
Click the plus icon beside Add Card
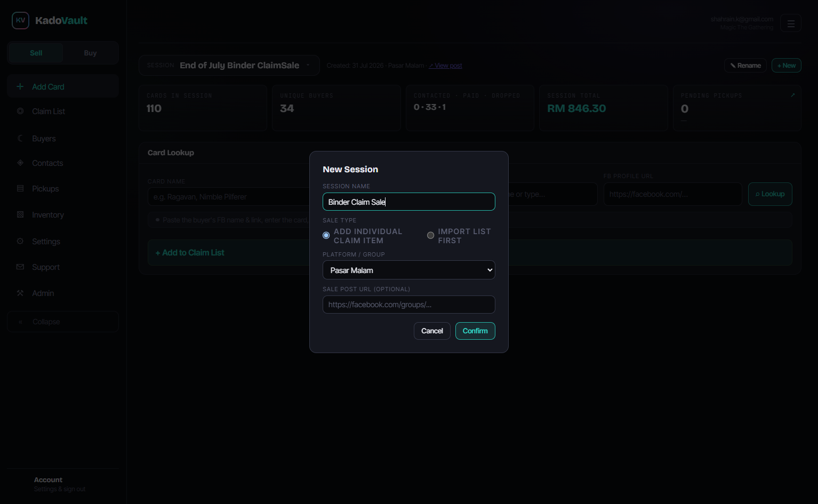coord(20,86)
